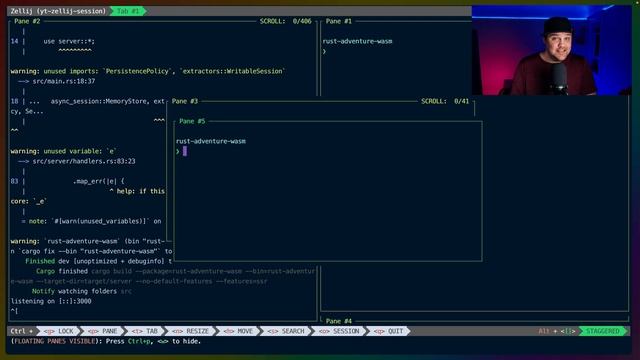
Task: Click 'src/main.rs:18:37' path in Pane #2
Action: 64,81
